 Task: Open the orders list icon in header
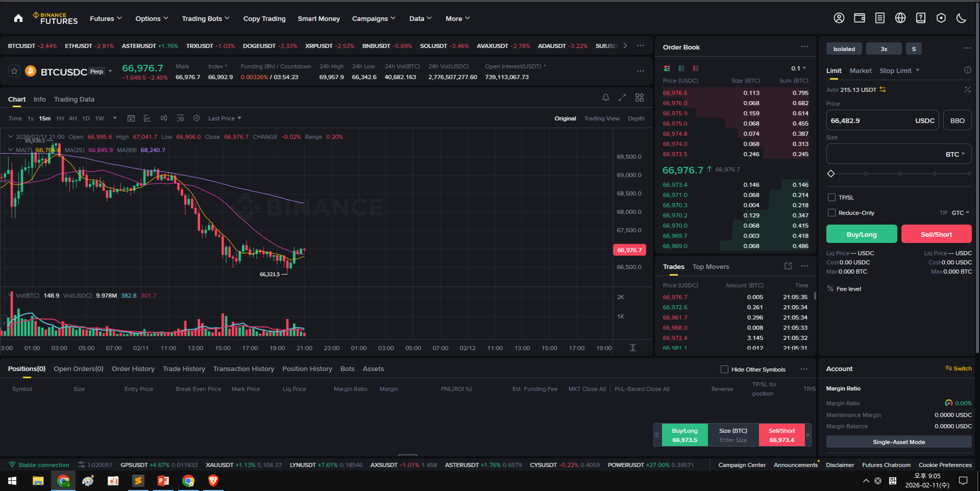(x=880, y=18)
